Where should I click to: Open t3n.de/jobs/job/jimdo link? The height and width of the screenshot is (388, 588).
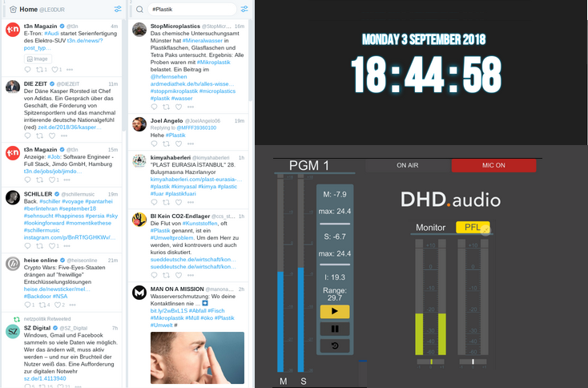[x=53, y=171]
